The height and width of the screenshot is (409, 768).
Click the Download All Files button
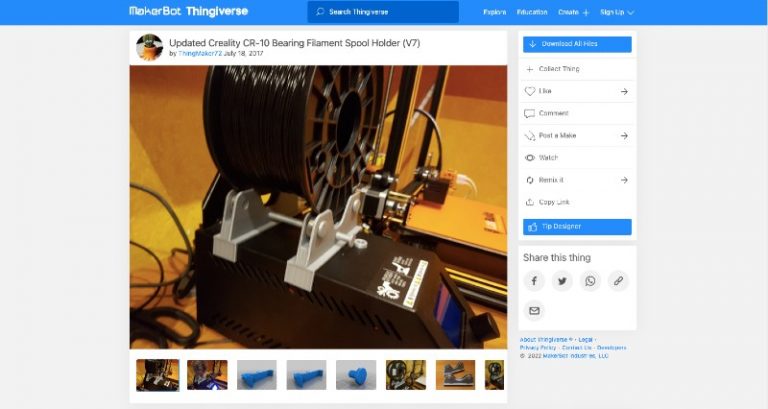click(x=577, y=44)
